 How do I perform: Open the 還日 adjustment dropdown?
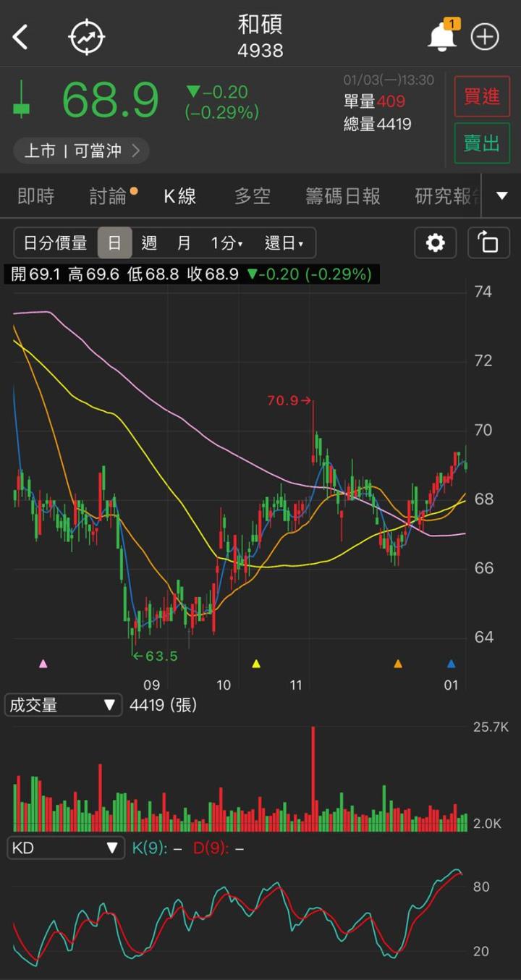tap(284, 243)
